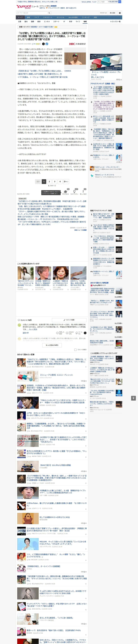React with わかりやすい lightbulb icon

click(x=74, y=191)
